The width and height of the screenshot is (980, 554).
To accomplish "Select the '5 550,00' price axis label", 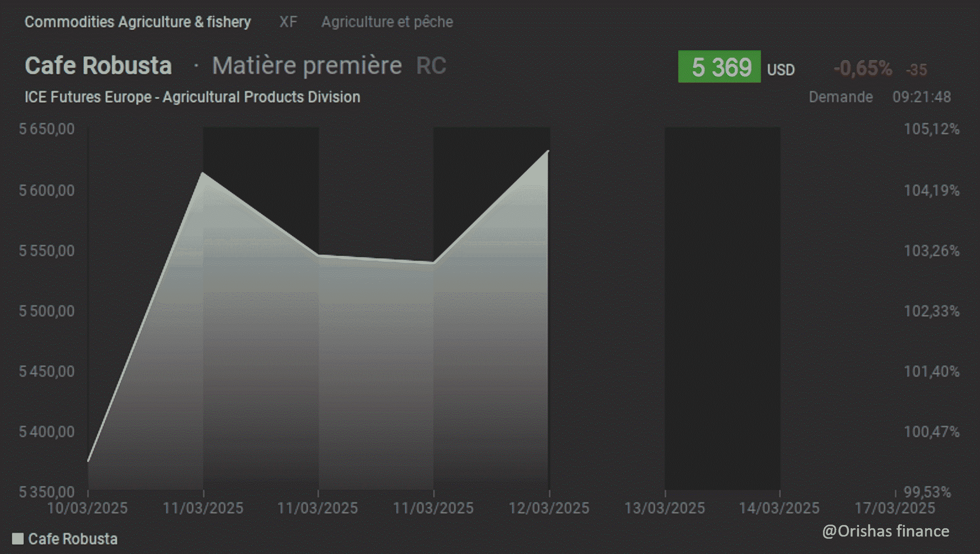I will (47, 251).
